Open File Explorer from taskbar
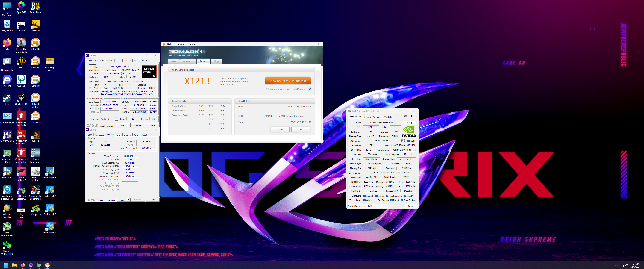This screenshot has height=269, width=644. point(14,265)
